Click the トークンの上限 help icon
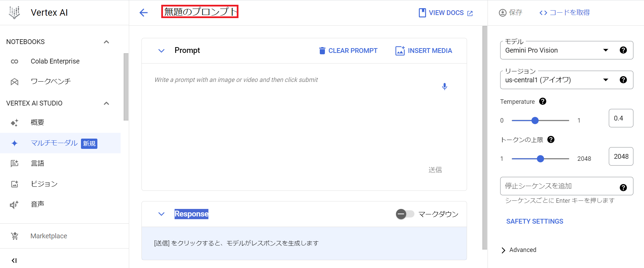644x268 pixels. click(x=551, y=140)
